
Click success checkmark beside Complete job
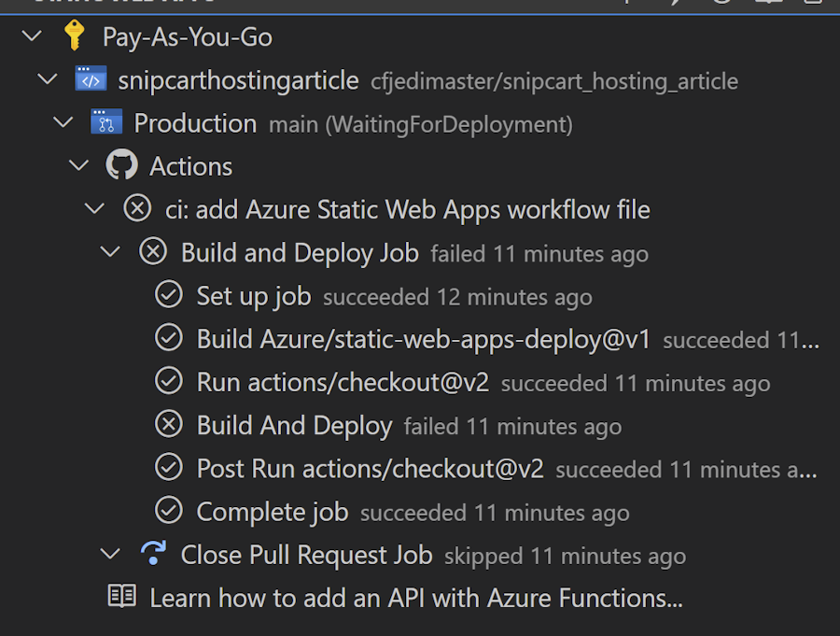tap(169, 511)
